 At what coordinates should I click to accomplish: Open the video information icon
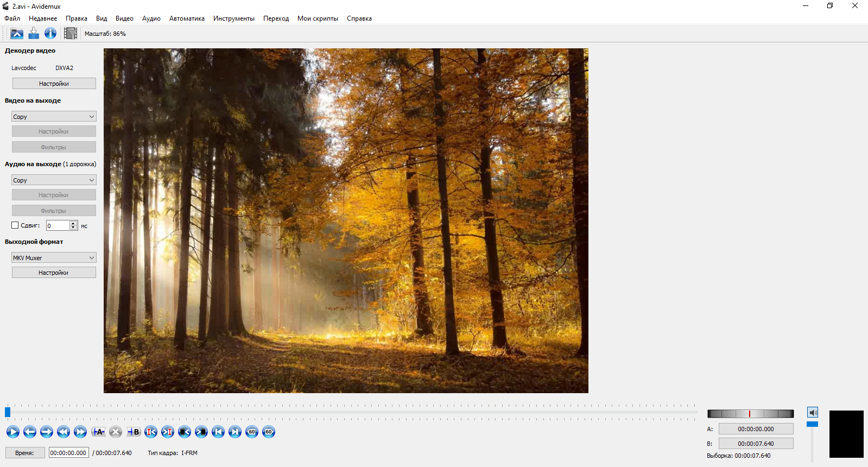point(50,34)
